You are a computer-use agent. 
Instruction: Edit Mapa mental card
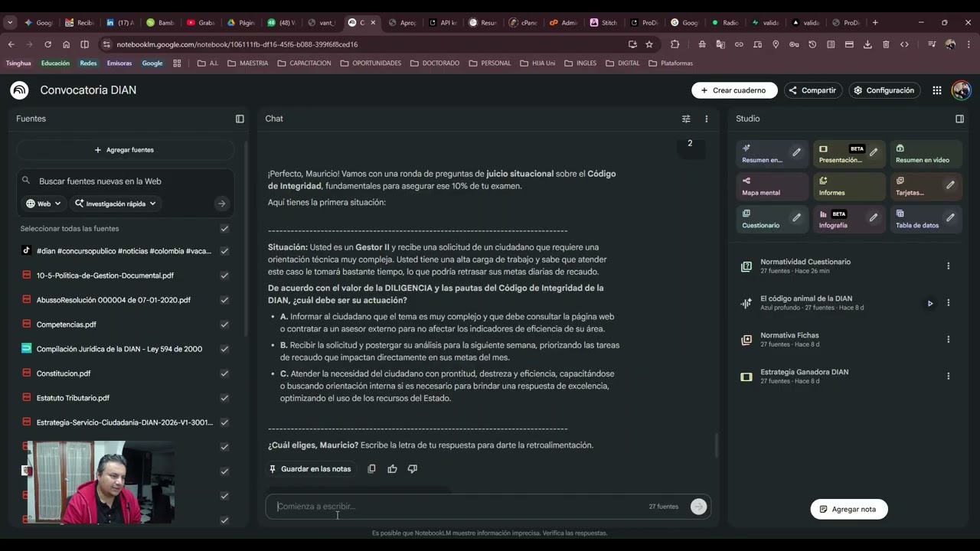point(772,187)
